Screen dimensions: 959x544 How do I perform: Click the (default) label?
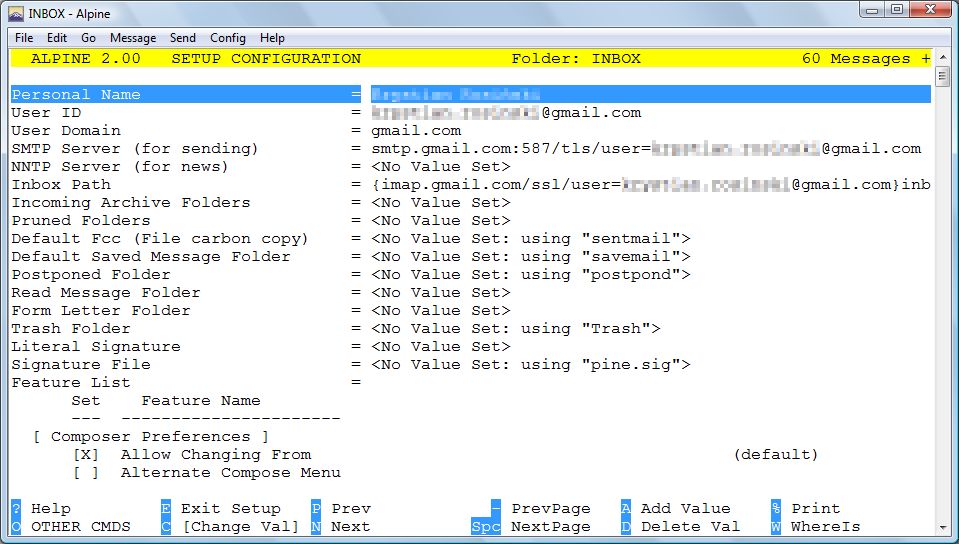coord(776,455)
